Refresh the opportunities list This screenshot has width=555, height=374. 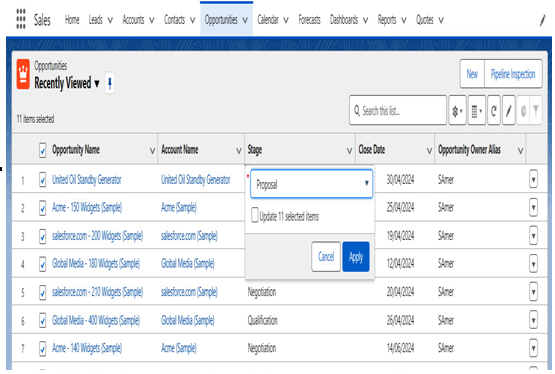point(494,111)
